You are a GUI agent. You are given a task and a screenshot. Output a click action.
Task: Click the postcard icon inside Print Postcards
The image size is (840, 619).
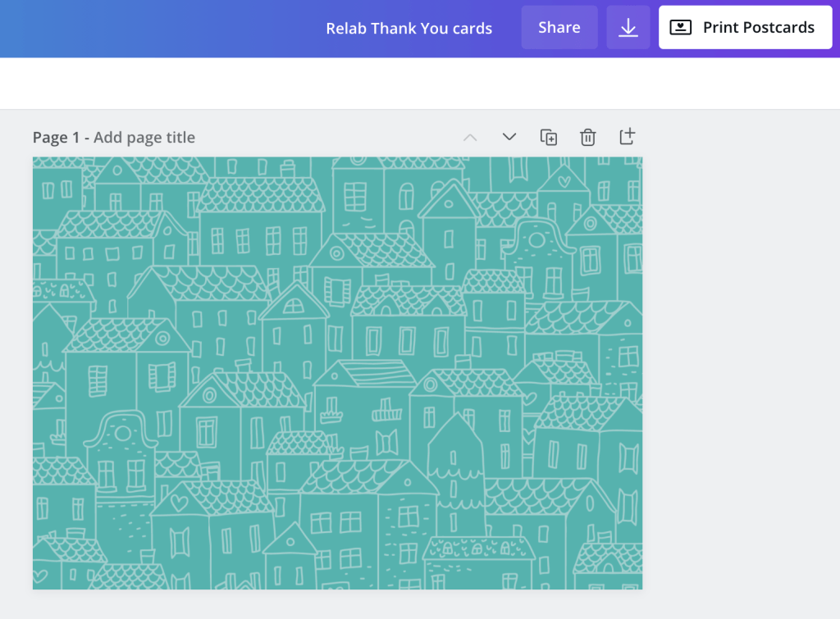(x=681, y=28)
